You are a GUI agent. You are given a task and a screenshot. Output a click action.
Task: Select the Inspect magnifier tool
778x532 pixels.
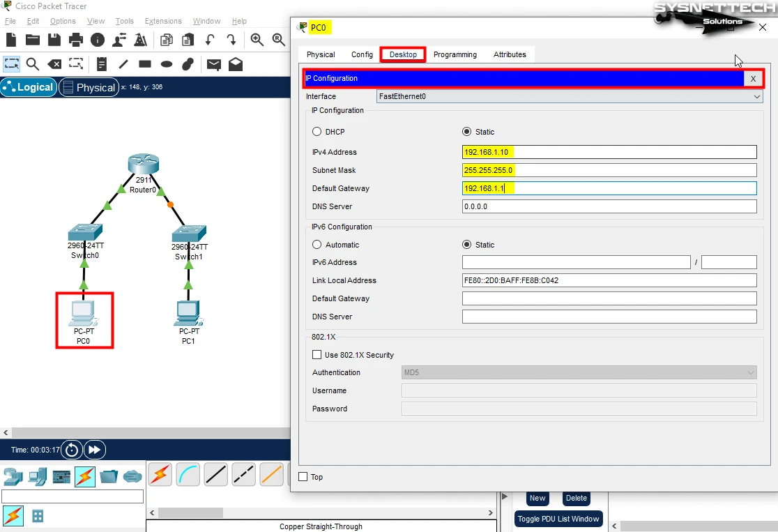tap(33, 65)
